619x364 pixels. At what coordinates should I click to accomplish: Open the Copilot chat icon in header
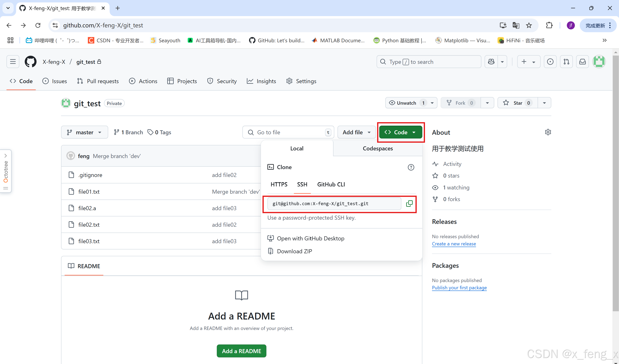pos(491,62)
